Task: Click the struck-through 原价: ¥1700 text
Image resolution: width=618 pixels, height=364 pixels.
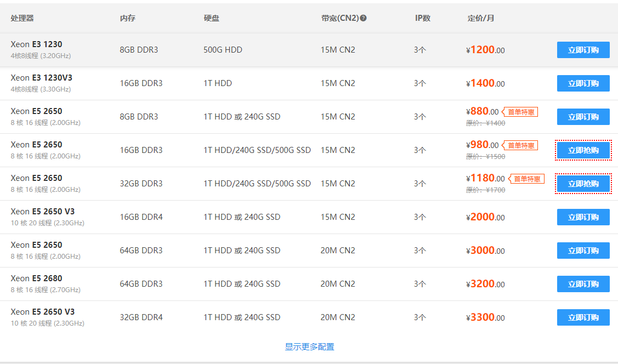Action: (x=486, y=190)
